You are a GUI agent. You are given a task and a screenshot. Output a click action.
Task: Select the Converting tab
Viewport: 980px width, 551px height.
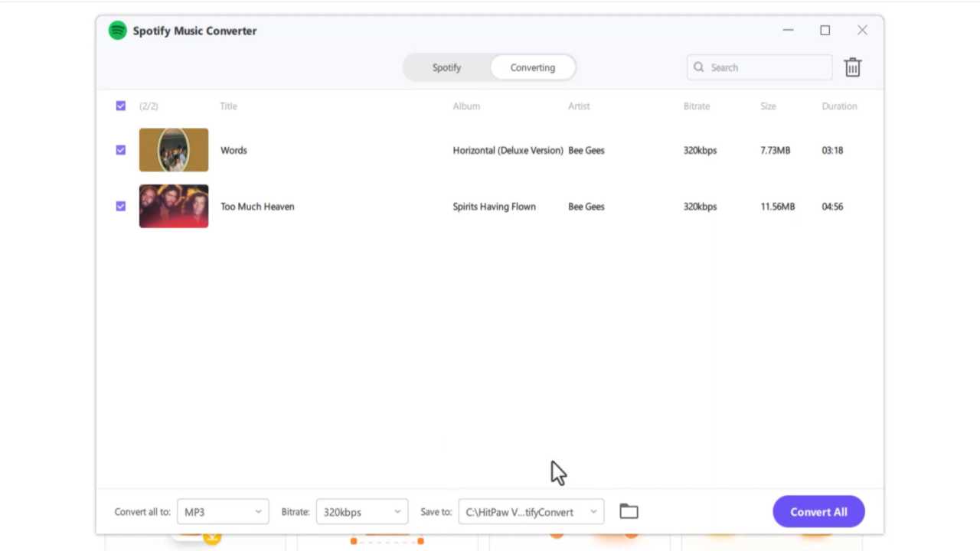point(532,67)
